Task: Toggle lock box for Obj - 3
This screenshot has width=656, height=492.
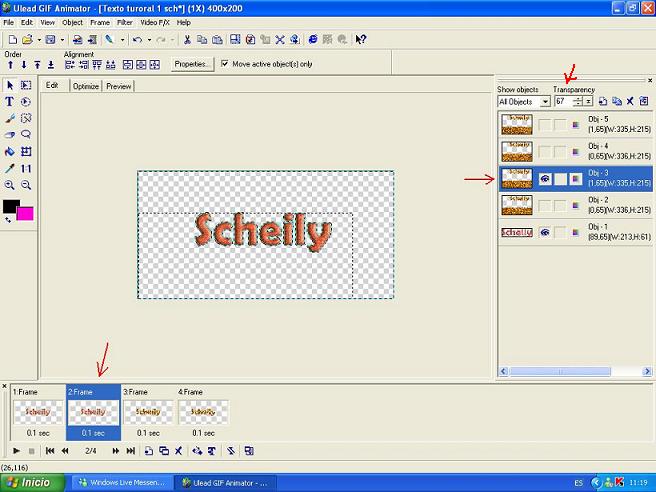Action: 560,179
